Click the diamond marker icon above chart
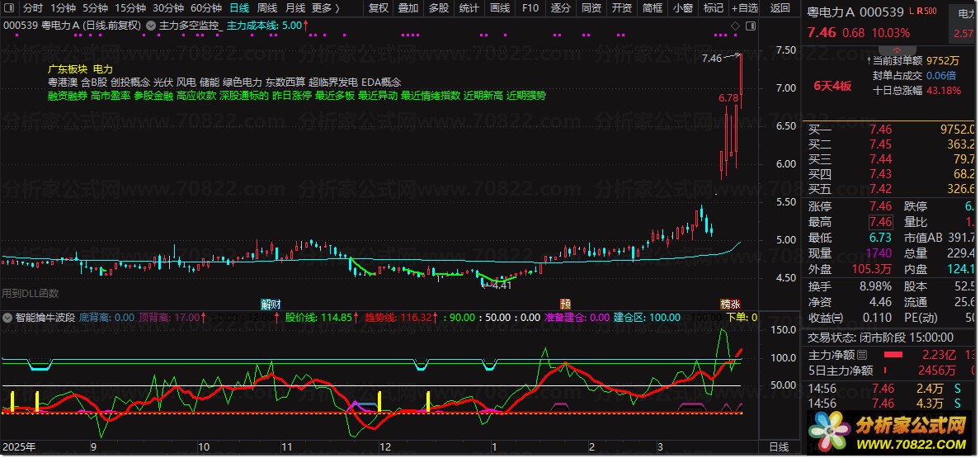 click(x=735, y=25)
